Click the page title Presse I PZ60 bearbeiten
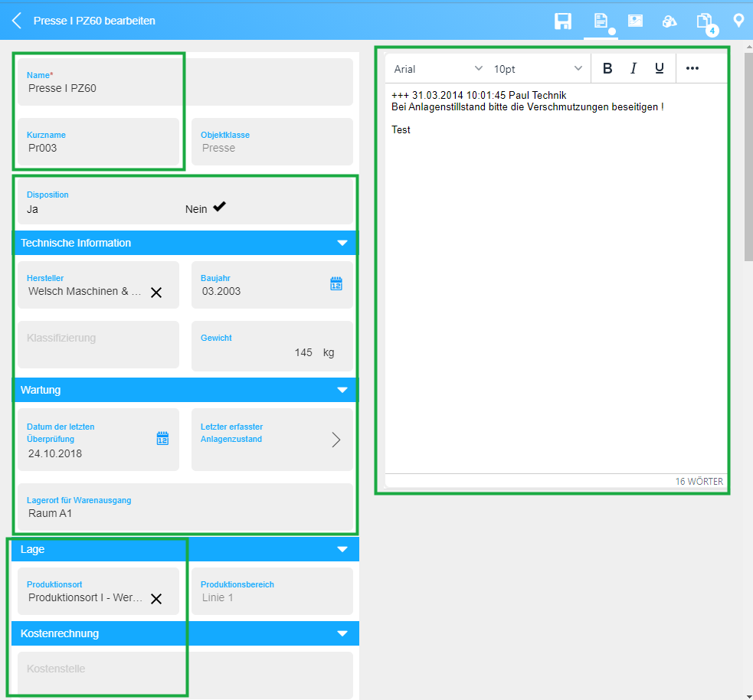The image size is (753, 700). pyautogui.click(x=94, y=21)
